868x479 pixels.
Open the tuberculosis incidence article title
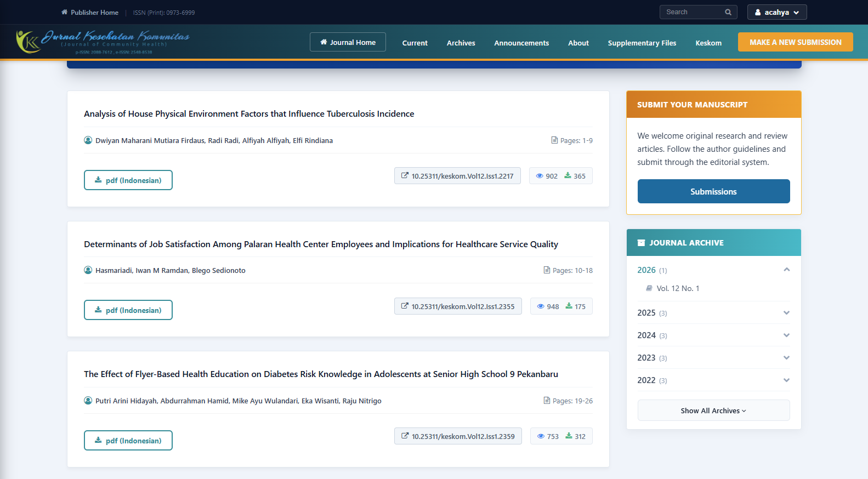[x=249, y=113]
